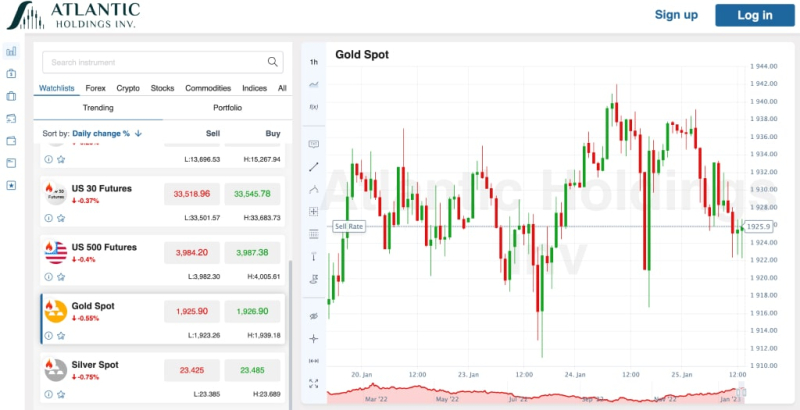Select the Watchlists tab
The height and width of the screenshot is (410, 800).
(57, 88)
